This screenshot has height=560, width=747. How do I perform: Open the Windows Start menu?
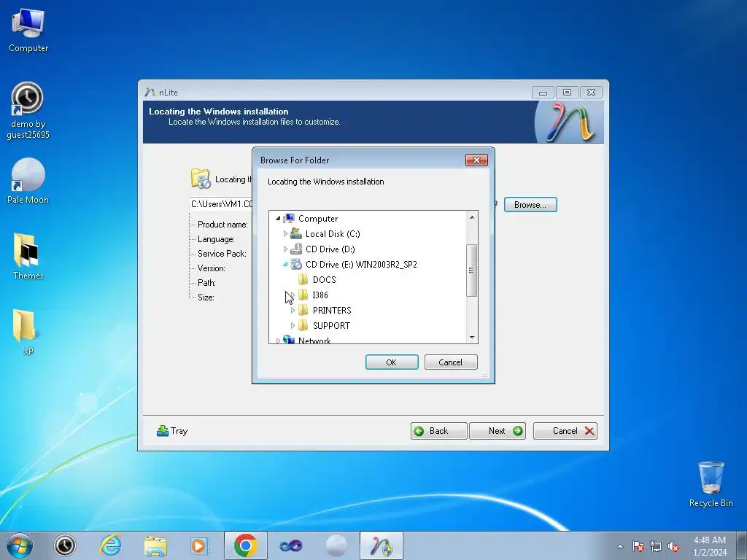point(20,545)
